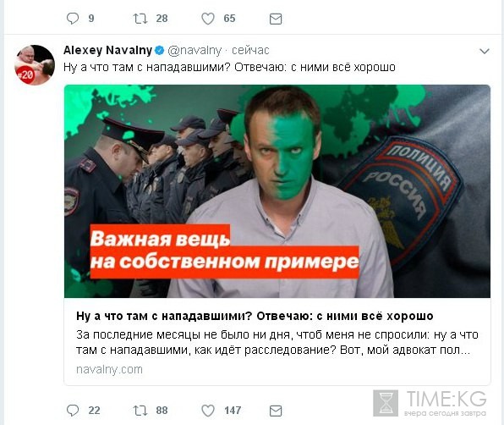Screen dimensions: 504x425
Task: Open card headline 'Ну а что там с нападавшими?'
Action: pyautogui.click(x=255, y=316)
